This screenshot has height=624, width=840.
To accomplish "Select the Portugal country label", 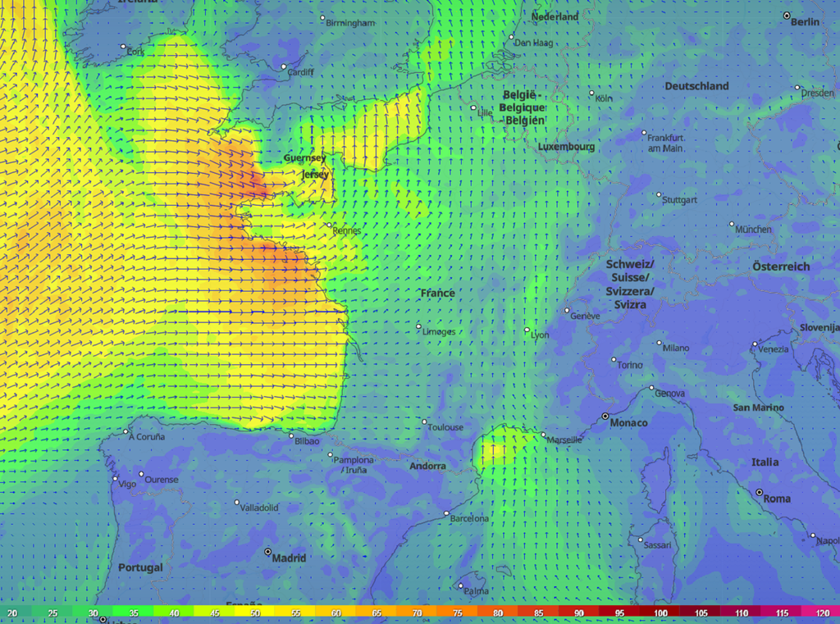I will pos(140,567).
